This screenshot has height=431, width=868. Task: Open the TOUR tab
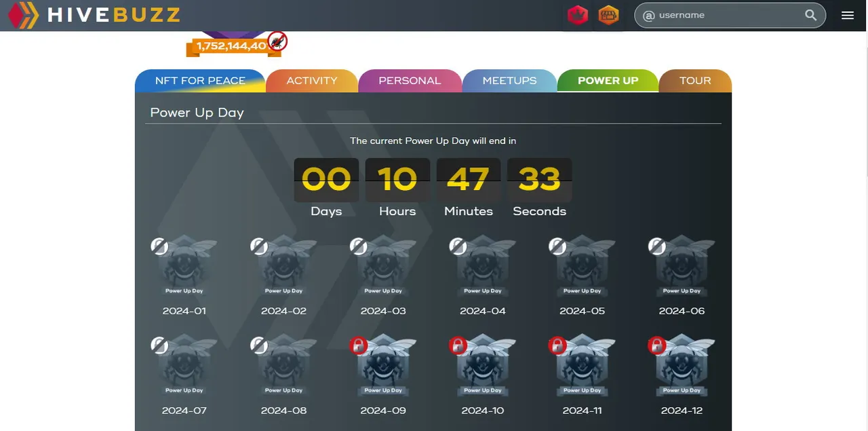pyautogui.click(x=695, y=80)
